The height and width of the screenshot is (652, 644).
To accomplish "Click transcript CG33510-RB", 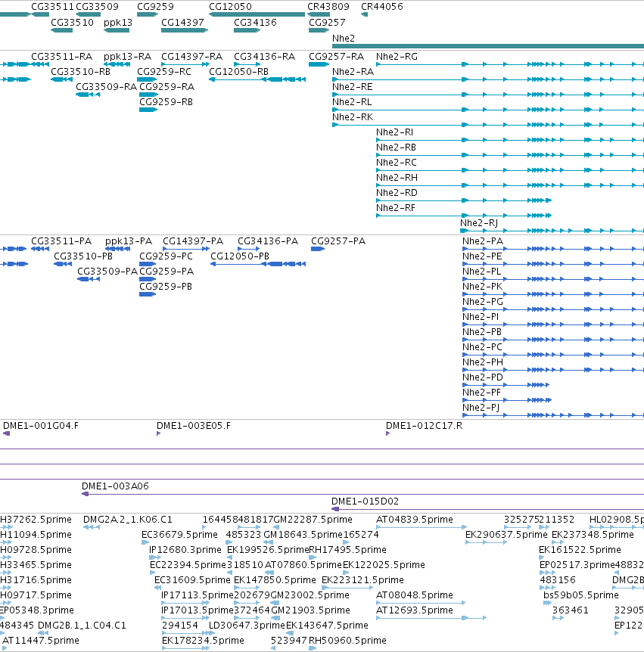I will coord(81,72).
